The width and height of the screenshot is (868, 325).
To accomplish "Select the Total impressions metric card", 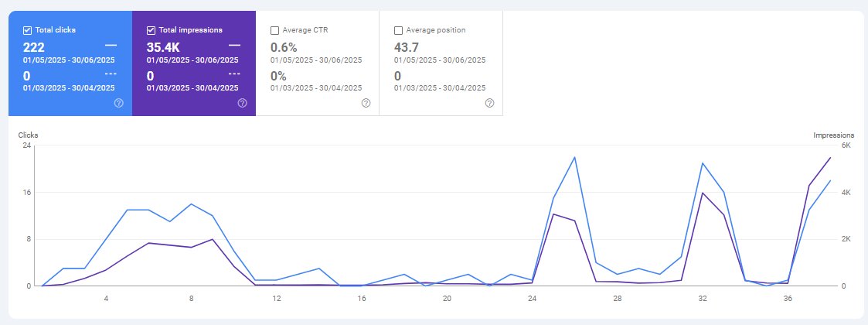I will pos(194,63).
